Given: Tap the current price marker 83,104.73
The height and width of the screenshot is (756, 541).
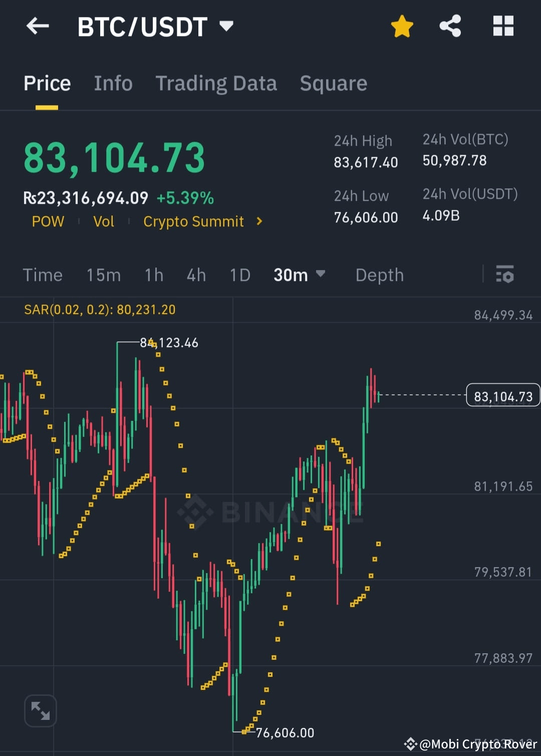Looking at the screenshot, I should [x=502, y=395].
